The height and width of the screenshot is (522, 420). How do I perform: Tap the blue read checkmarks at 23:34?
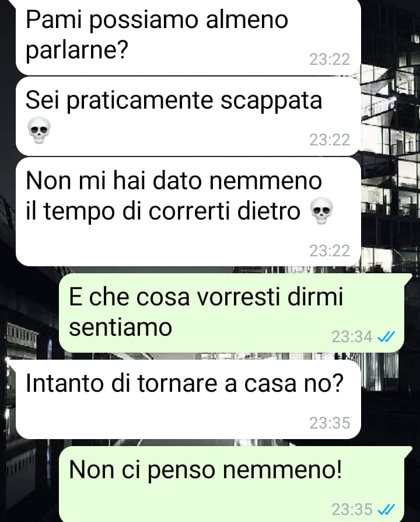click(x=386, y=336)
